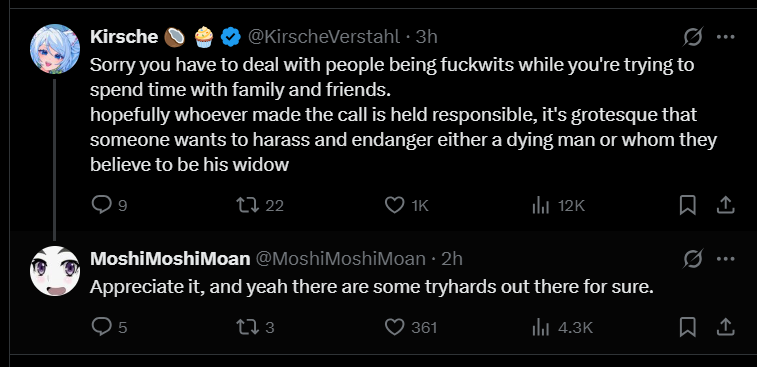Like MoshiMoshiMoan's tweet with 361 likes

click(x=411, y=327)
